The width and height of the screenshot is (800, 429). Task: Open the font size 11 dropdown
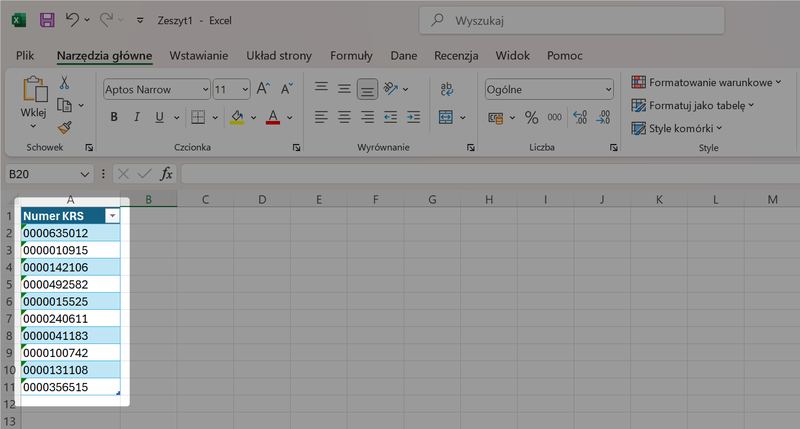point(245,90)
